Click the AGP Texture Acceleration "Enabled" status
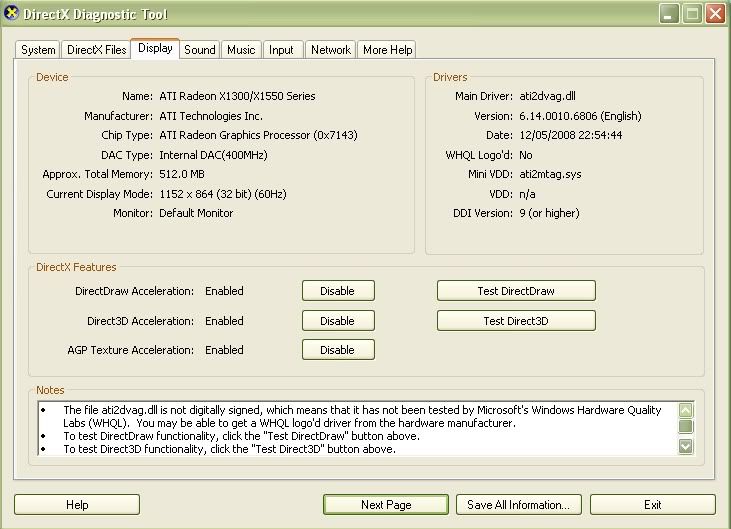The height and width of the screenshot is (529, 731). pyautogui.click(x=224, y=350)
